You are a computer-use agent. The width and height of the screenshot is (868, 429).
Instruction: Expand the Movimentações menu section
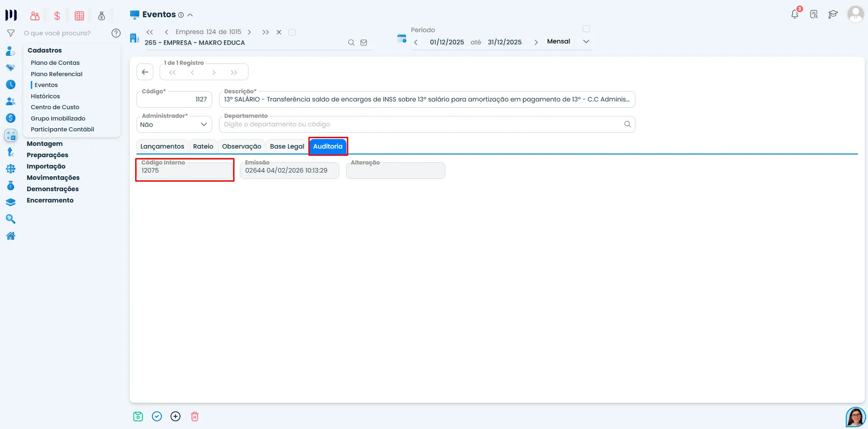pos(53,178)
